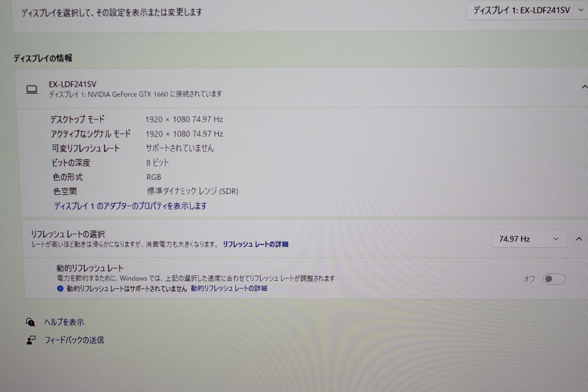This screenshot has width=588, height=392.
Task: Click the デスクトップ モード resolution value
Action: (184, 120)
